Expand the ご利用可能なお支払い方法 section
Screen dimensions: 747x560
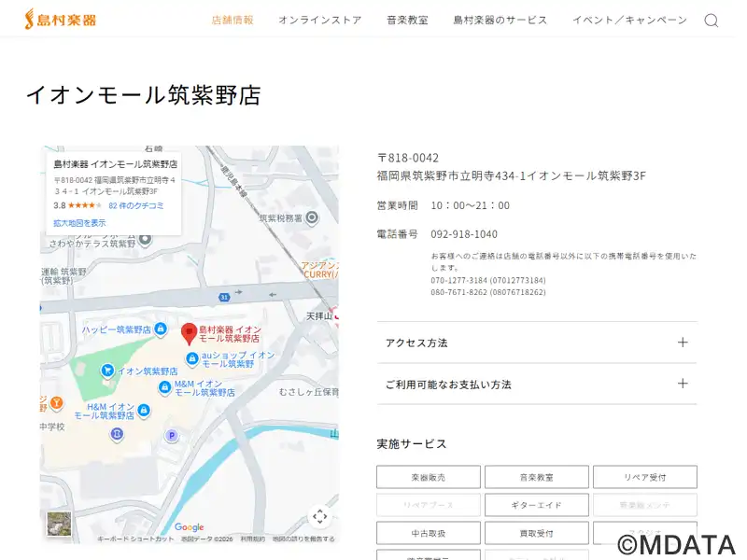click(536, 384)
